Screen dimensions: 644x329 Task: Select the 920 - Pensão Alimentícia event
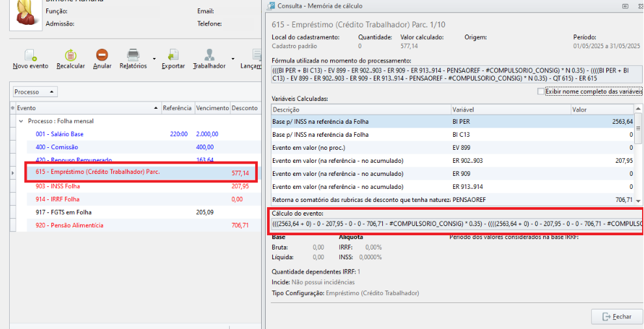click(x=69, y=225)
